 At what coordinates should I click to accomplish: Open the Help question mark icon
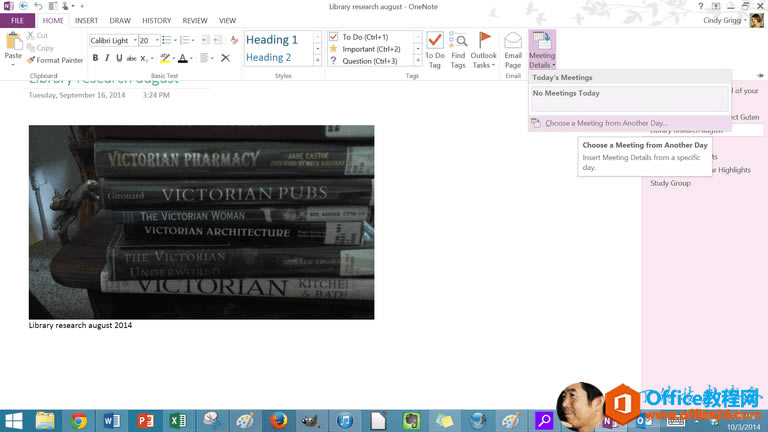coord(701,6)
